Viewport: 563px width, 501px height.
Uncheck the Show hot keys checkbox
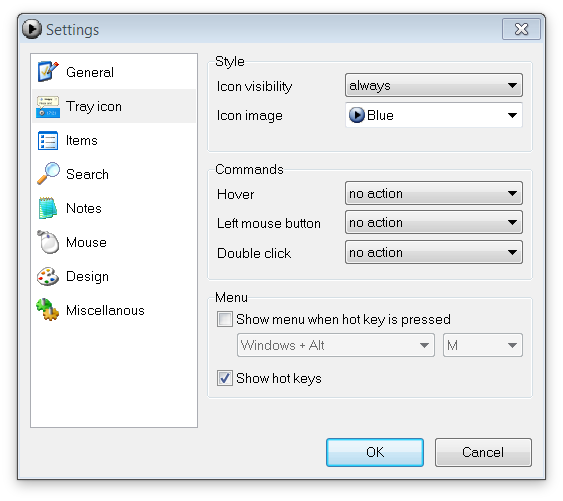225,378
